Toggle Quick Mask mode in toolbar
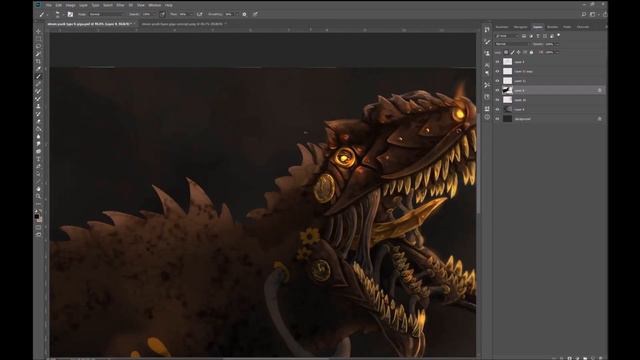This screenshot has width=640, height=360. 38,227
